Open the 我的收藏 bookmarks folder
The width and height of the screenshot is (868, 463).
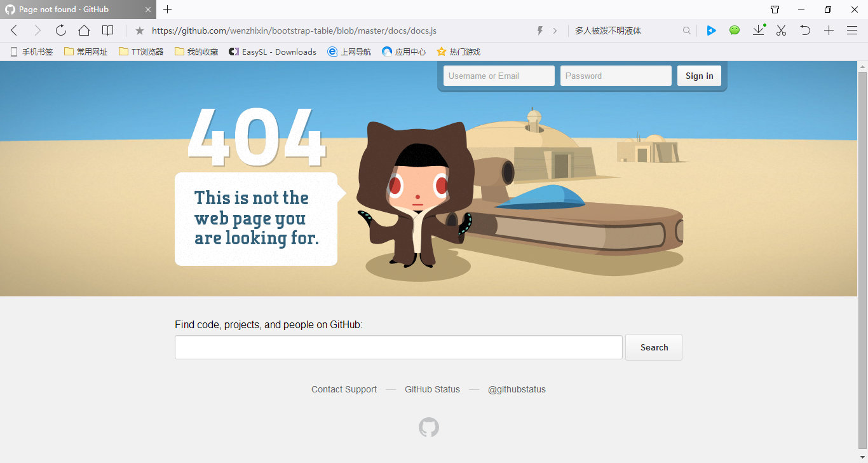click(x=196, y=52)
